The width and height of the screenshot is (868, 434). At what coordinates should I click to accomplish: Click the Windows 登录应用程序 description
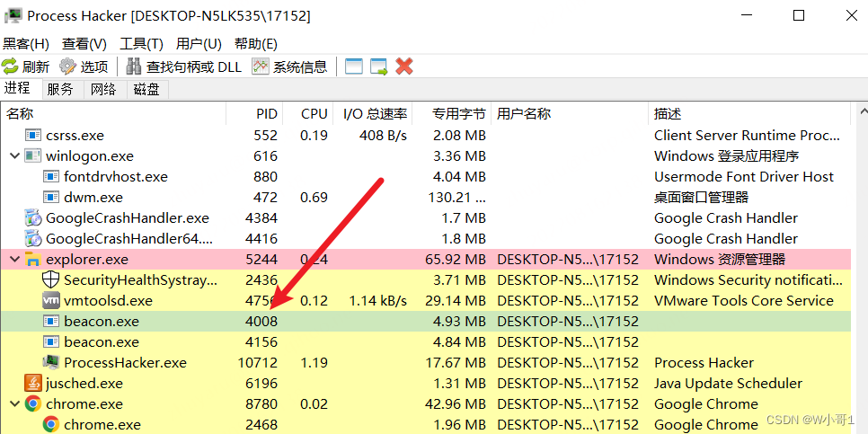[x=726, y=156]
